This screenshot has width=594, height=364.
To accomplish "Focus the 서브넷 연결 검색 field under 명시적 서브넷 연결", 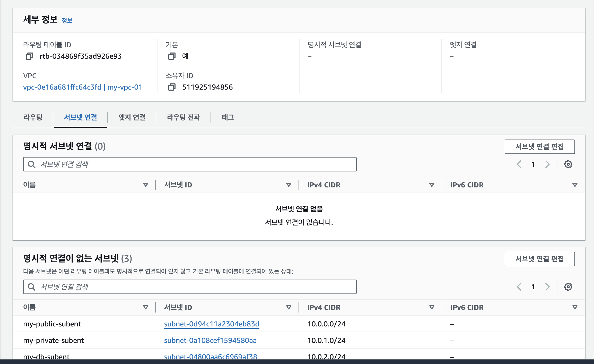I will coord(196,164).
